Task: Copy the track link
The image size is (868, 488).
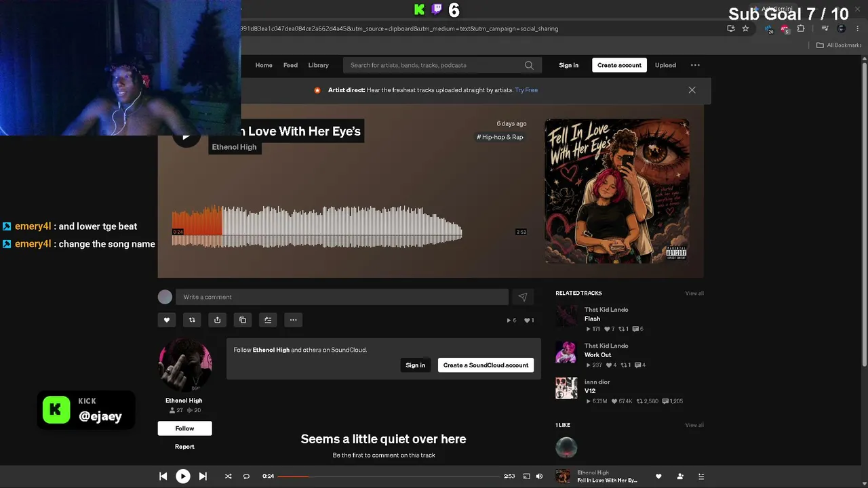Action: pos(243,320)
